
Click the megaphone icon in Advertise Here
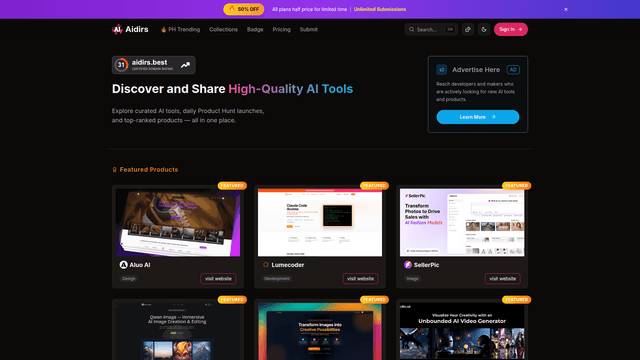(x=441, y=70)
